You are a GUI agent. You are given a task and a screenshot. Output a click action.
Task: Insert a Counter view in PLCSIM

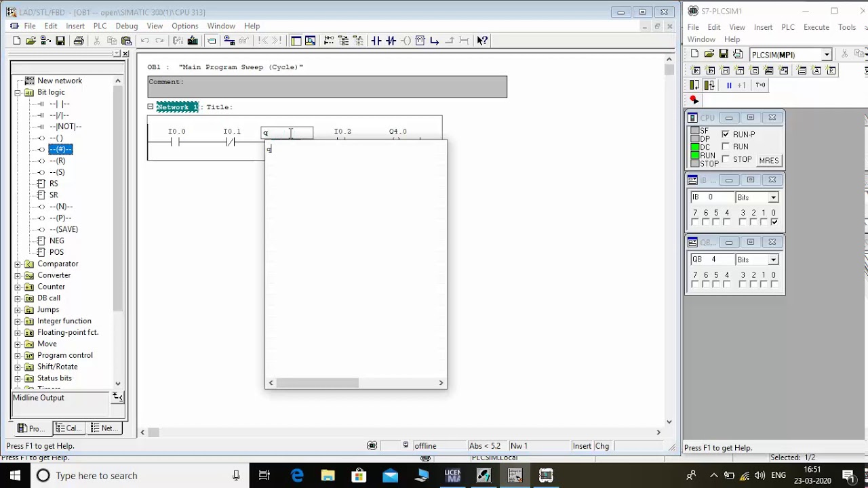coord(754,70)
